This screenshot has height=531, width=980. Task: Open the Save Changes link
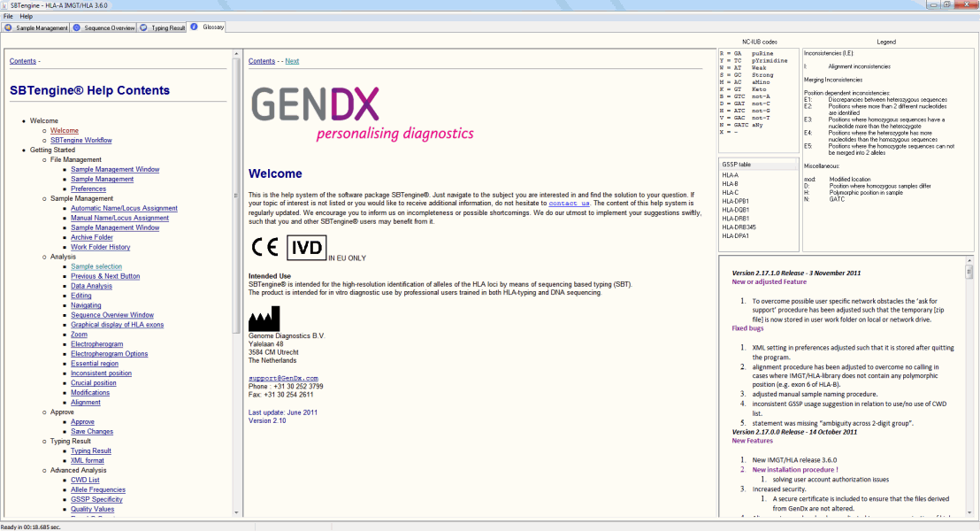pos(92,432)
